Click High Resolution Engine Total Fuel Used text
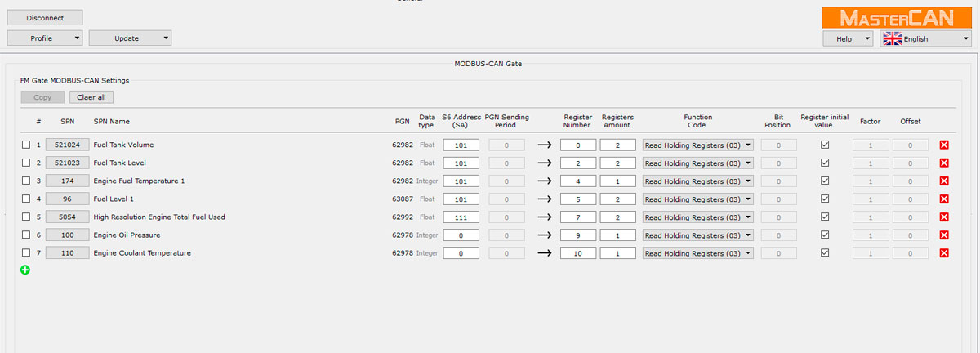 coord(159,217)
